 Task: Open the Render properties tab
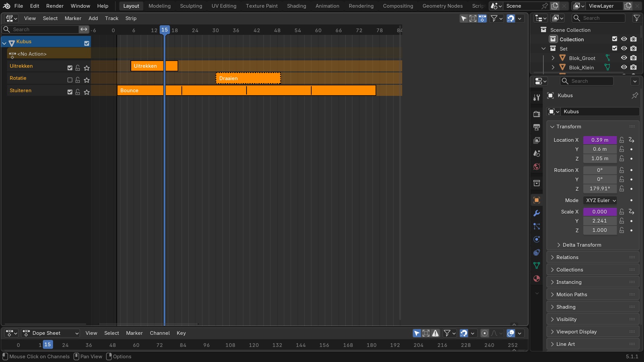pyautogui.click(x=537, y=114)
